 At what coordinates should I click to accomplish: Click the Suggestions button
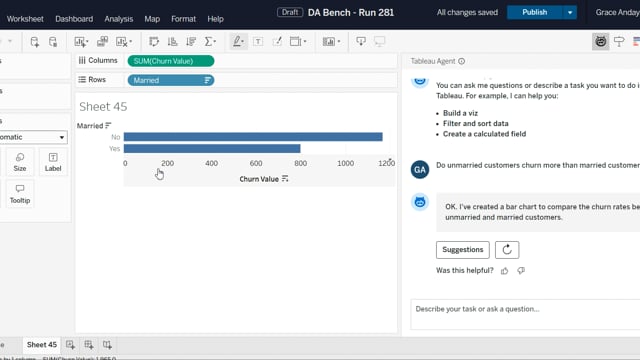point(462,250)
